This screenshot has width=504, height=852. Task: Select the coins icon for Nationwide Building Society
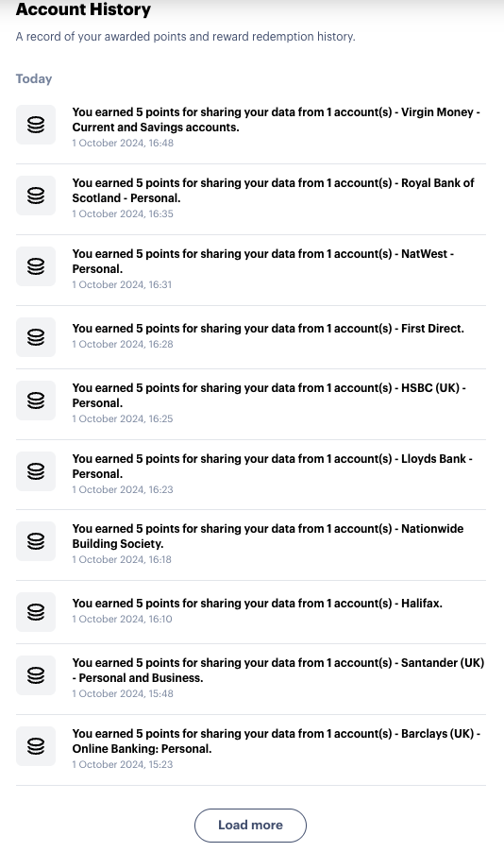(36, 541)
